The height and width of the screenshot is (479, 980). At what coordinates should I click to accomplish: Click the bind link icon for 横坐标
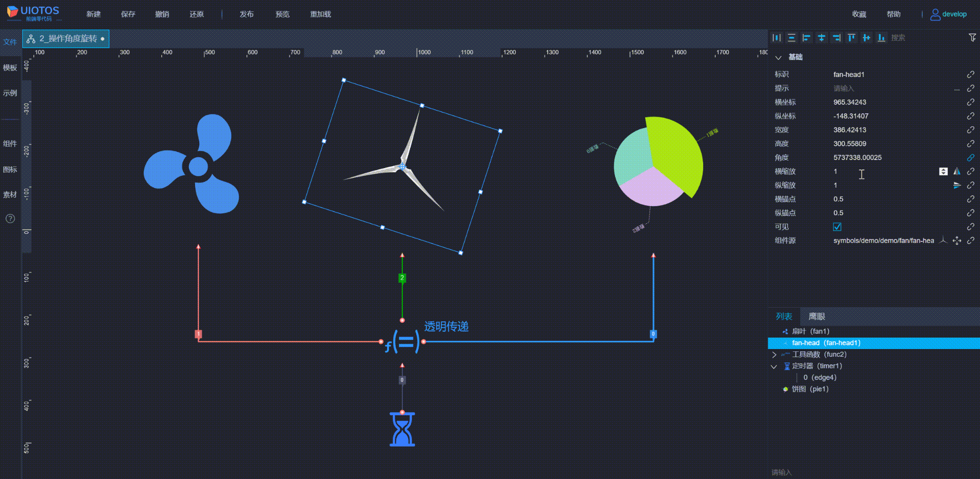[970, 102]
